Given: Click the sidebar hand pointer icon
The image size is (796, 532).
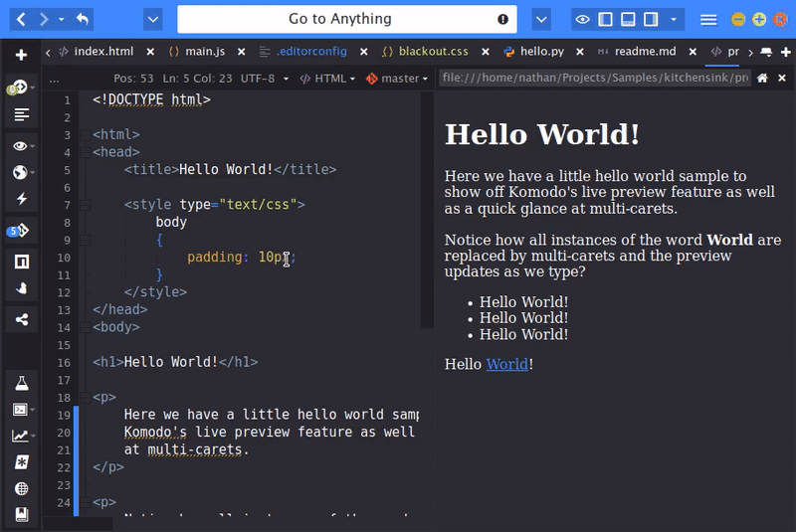Looking at the screenshot, I should tap(21, 288).
